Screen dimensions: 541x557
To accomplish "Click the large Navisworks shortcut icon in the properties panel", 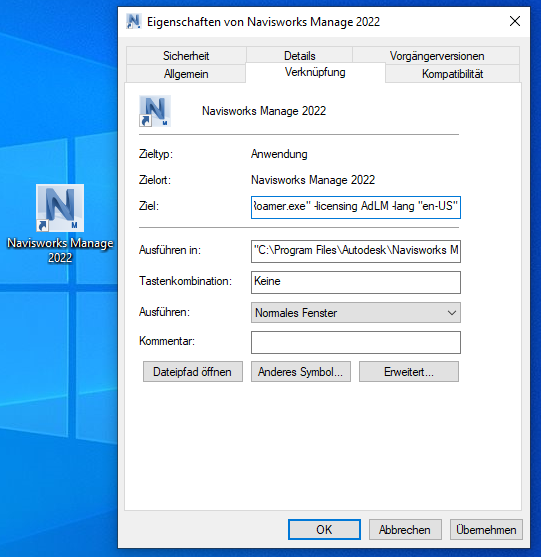I will click(x=155, y=111).
